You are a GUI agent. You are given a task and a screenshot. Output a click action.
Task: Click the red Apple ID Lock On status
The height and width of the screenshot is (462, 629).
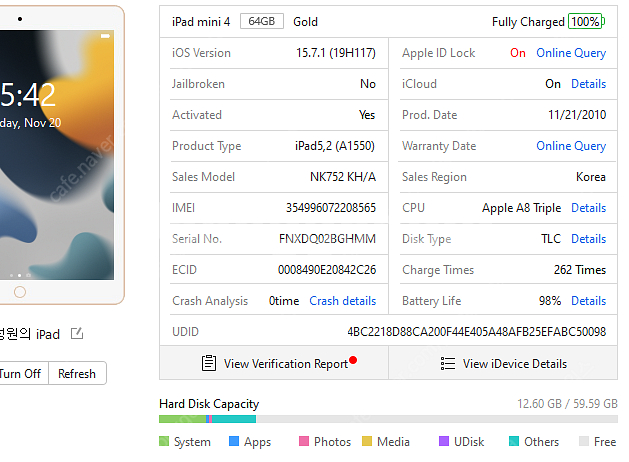click(518, 53)
